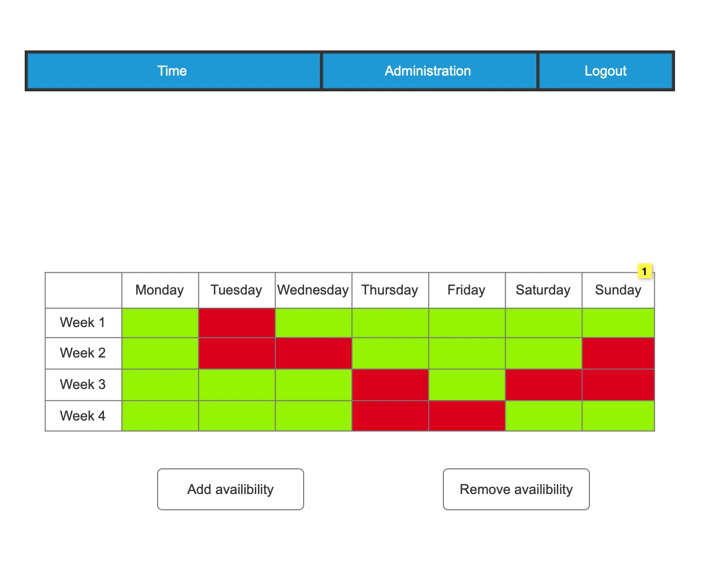Select the green Week 2 Thursday cell

(x=390, y=353)
